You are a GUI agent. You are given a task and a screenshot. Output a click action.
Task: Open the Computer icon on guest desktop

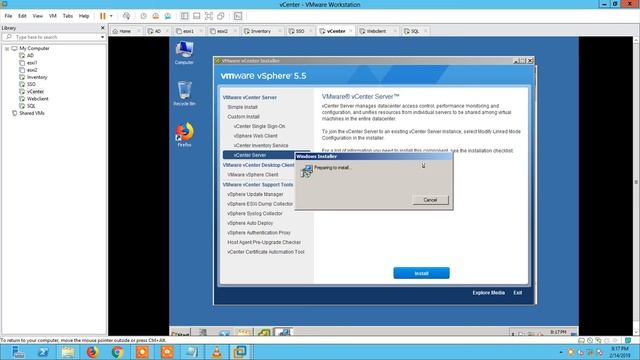tap(184, 52)
